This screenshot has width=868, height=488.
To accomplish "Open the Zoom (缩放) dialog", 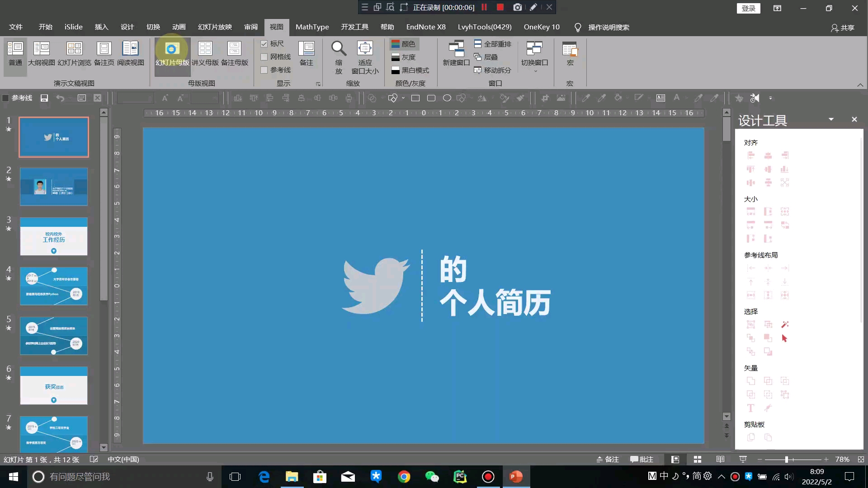I will (339, 57).
